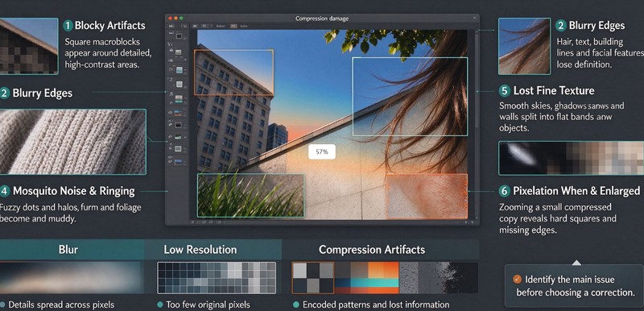
Task: Click Blurry Edges heading beside hair thumbnail
Action: coord(597,26)
